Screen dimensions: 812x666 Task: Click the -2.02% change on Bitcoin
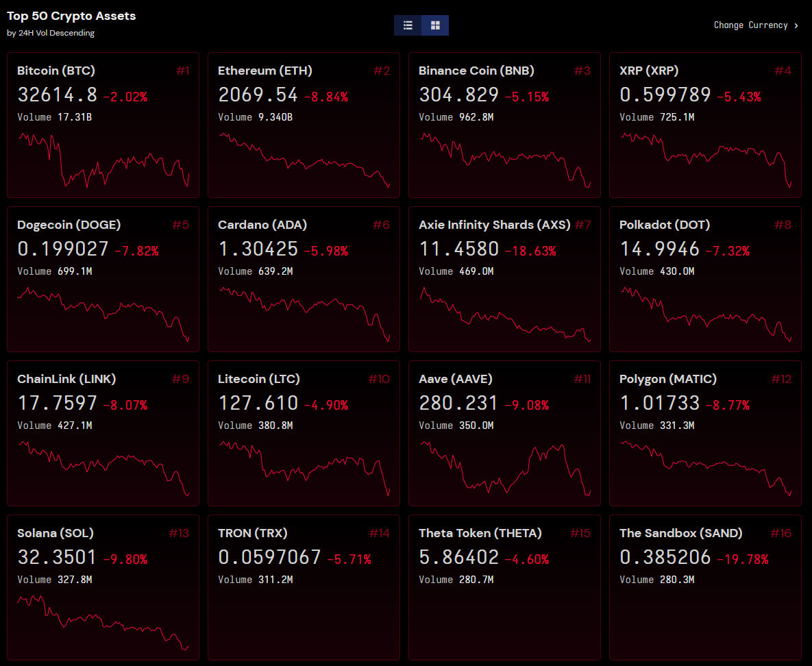[x=125, y=97]
